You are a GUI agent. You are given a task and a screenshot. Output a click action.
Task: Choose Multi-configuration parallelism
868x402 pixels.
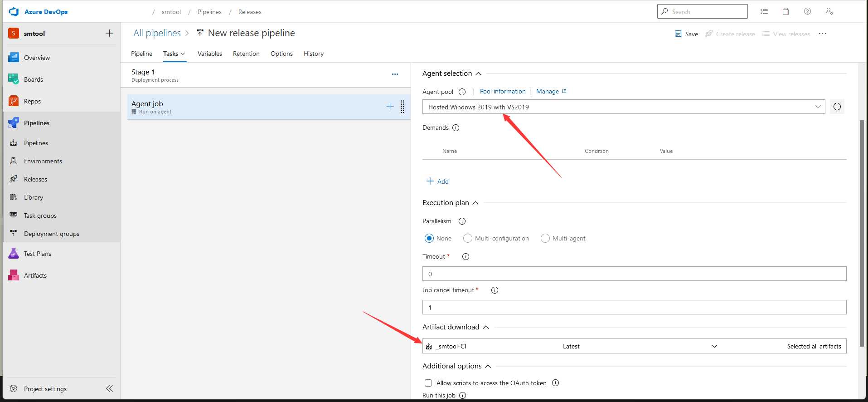(x=468, y=238)
